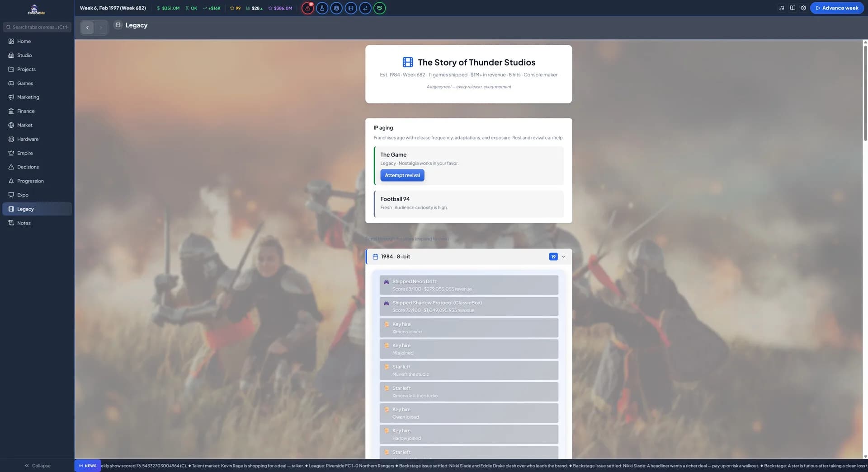
Task: Select the Key hire Ximena joined entry
Action: click(x=469, y=328)
